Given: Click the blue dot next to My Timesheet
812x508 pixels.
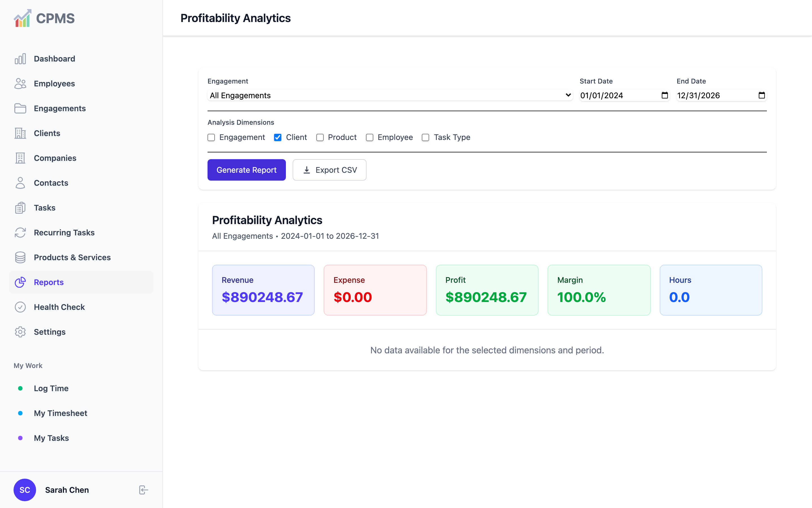Looking at the screenshot, I should (x=20, y=413).
